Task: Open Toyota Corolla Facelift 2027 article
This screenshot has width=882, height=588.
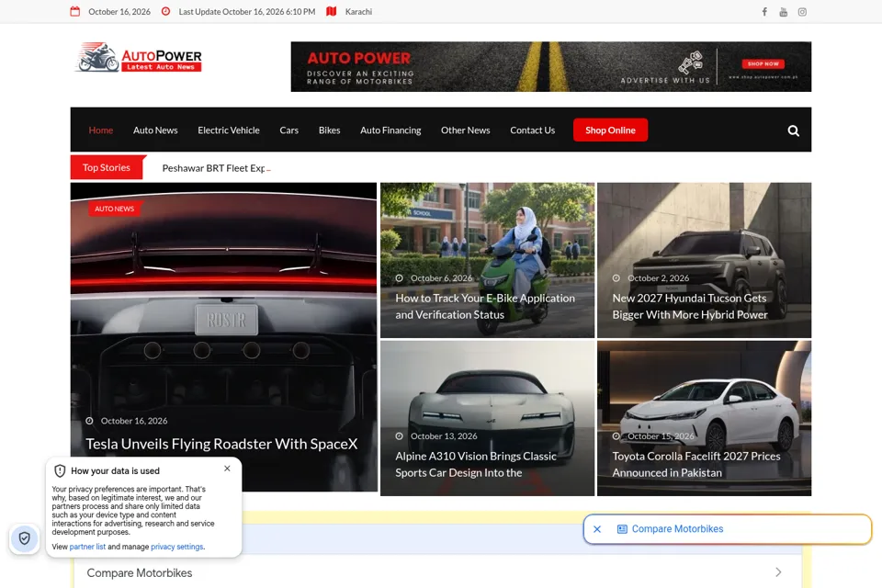Action: tap(695, 464)
